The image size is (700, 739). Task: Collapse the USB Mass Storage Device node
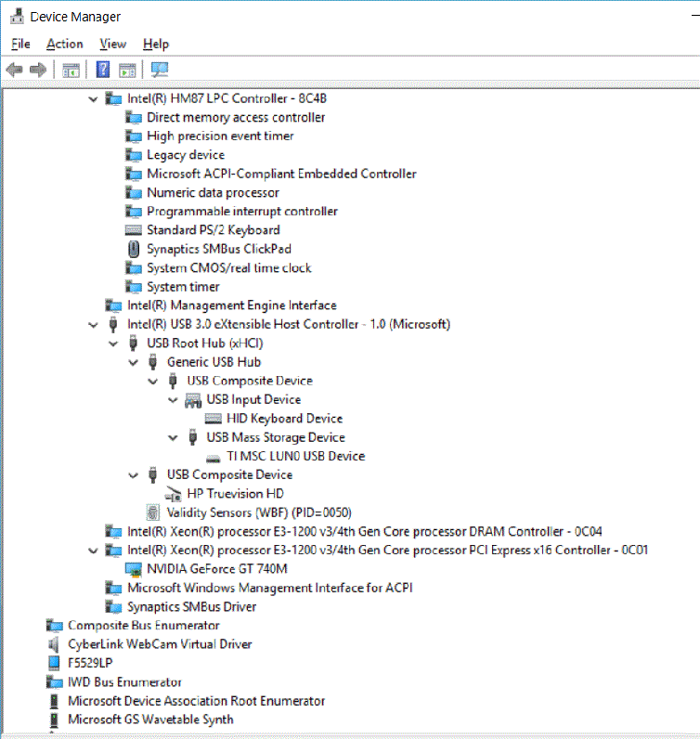click(173, 438)
